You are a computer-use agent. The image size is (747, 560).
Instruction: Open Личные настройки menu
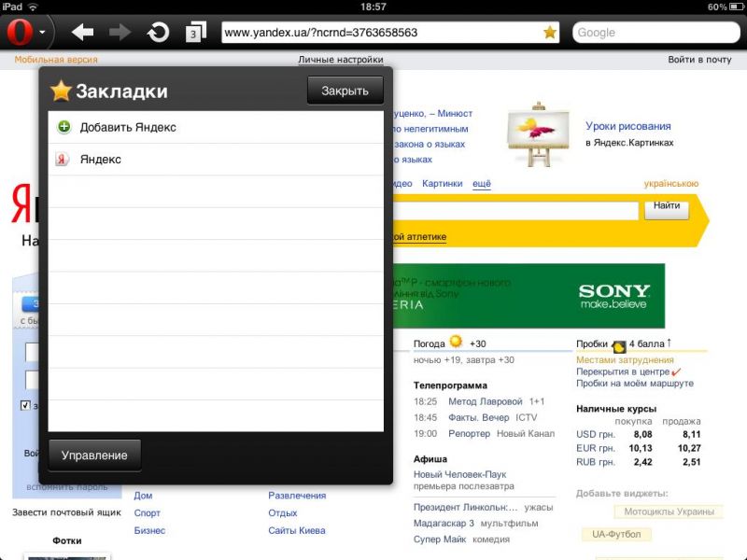point(341,60)
